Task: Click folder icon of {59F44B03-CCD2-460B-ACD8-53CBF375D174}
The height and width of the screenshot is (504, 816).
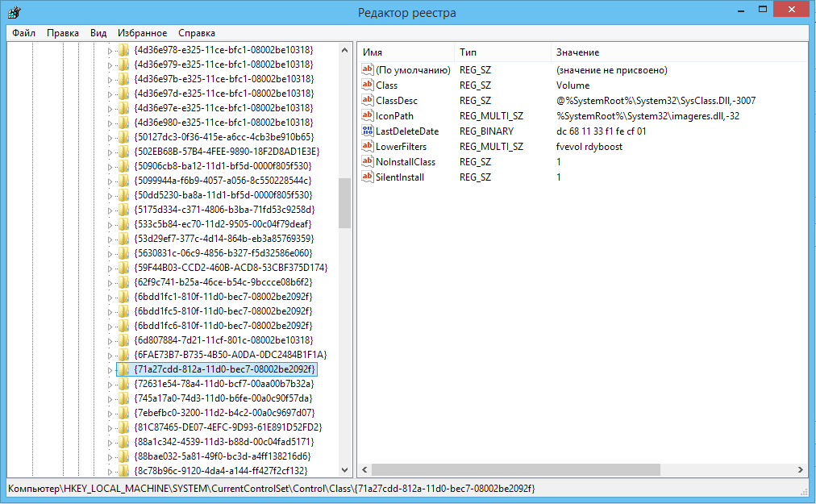Action: coord(123,268)
